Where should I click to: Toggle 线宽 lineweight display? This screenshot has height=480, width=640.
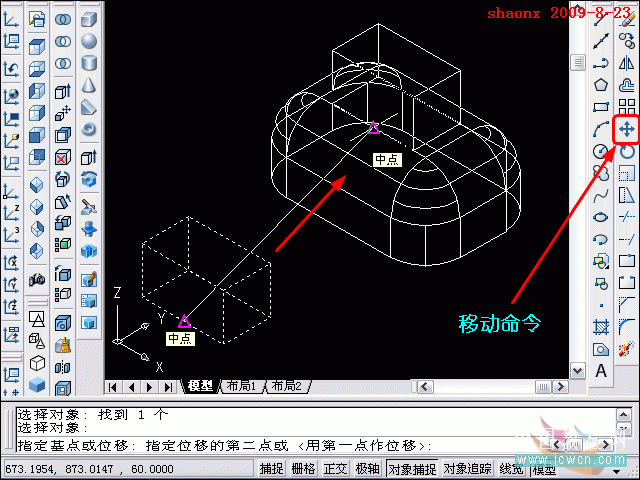(511, 469)
